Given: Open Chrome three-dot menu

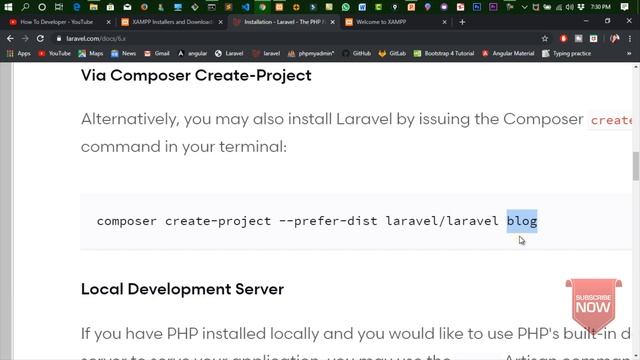Looking at the screenshot, I should pyautogui.click(x=630, y=38).
